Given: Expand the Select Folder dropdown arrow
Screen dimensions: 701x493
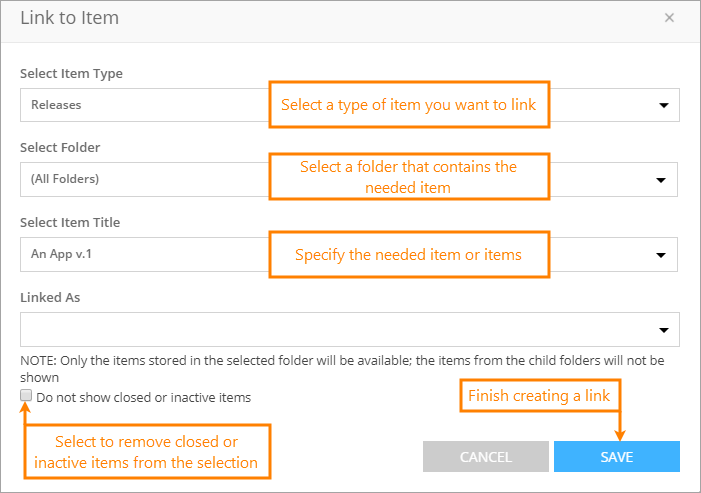Looking at the screenshot, I should coord(661,180).
